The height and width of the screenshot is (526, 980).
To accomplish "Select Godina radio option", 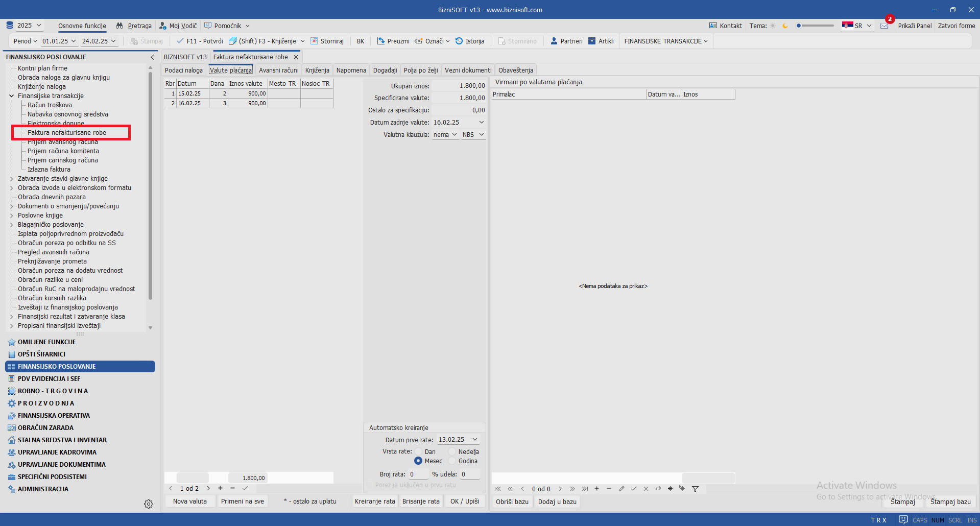I will (452, 461).
